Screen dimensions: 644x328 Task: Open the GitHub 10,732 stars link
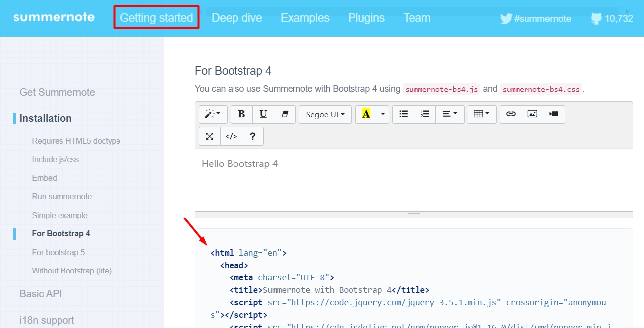coord(612,19)
